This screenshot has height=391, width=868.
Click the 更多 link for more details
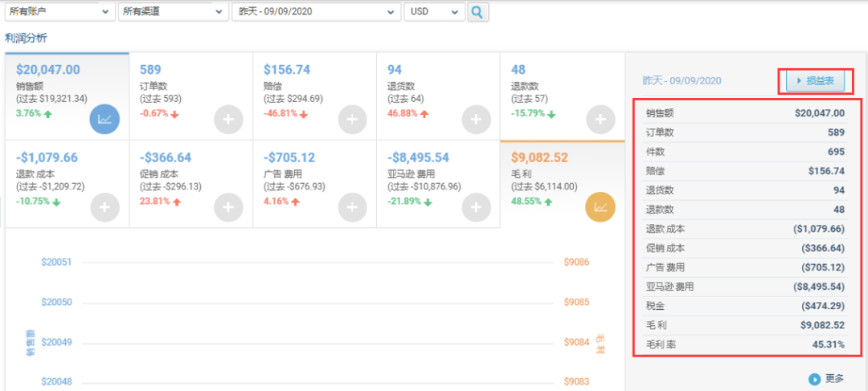tap(828, 378)
